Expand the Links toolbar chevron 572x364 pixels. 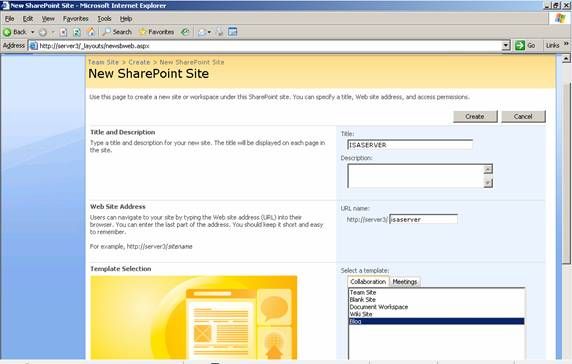point(566,44)
